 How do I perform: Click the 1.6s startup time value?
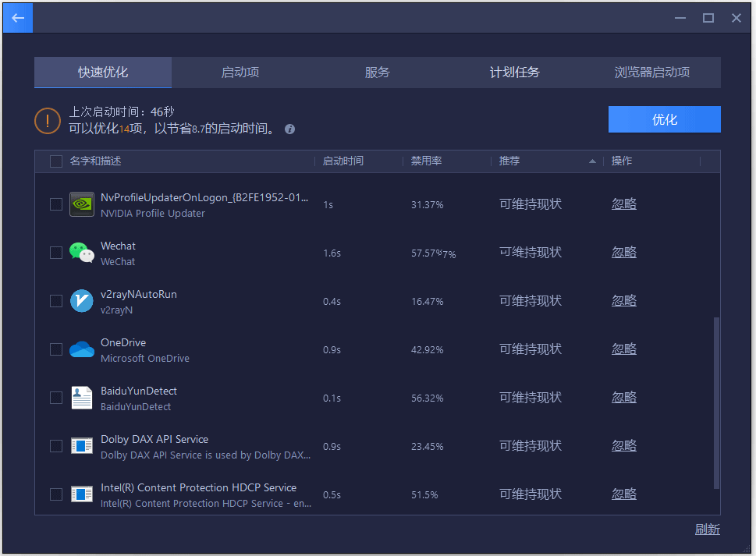[x=332, y=253]
